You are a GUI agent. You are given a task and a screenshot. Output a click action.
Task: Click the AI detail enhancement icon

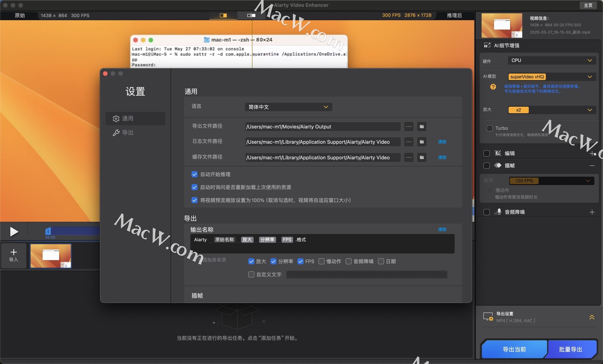(487, 45)
